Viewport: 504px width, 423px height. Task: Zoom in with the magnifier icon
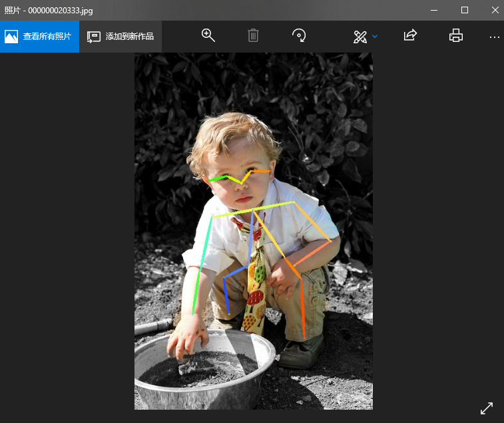click(208, 35)
